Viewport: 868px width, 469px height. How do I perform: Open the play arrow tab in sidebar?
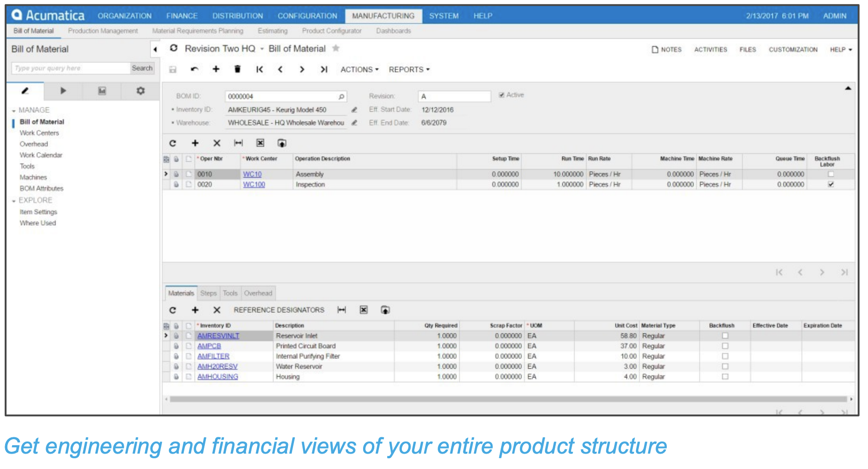coord(63,91)
